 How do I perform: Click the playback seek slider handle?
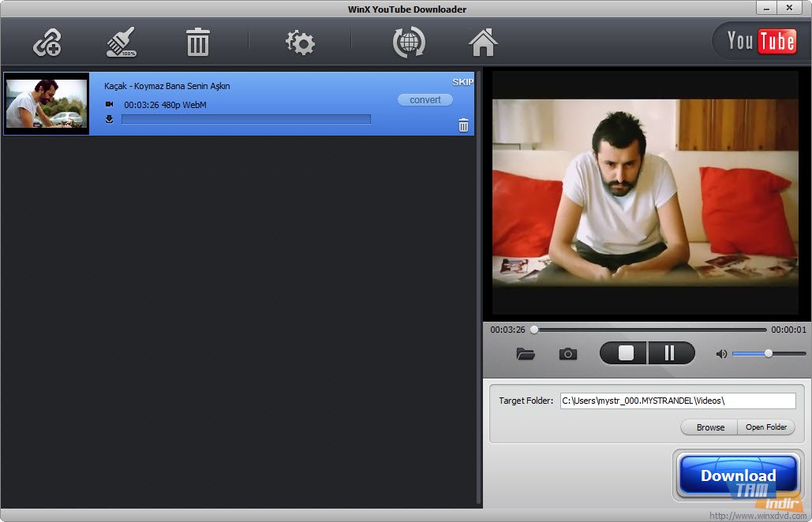[x=534, y=330]
